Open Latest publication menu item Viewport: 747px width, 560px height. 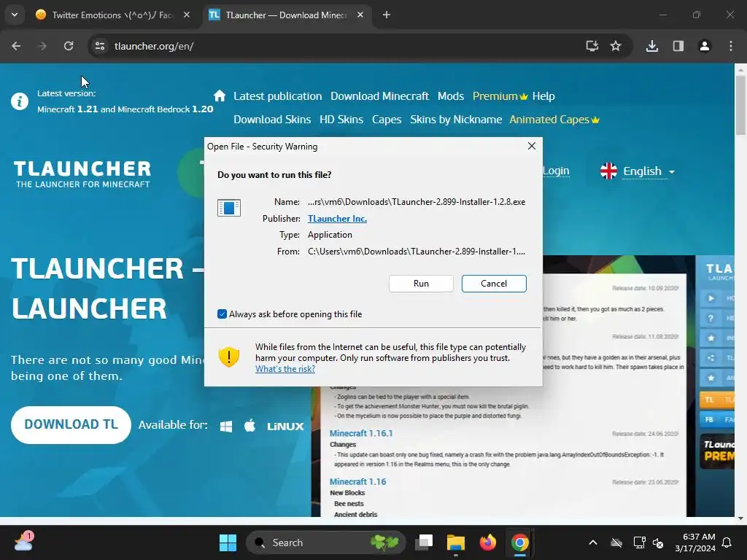[278, 96]
